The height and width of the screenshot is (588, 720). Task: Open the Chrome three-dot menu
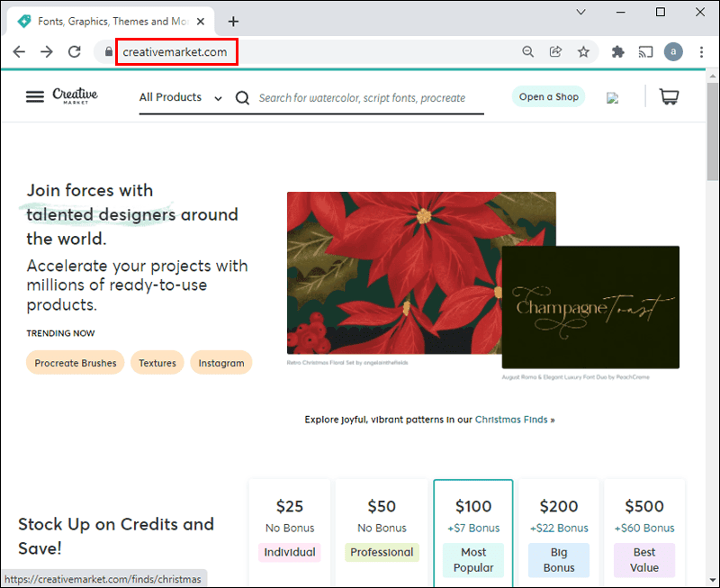pos(702,51)
